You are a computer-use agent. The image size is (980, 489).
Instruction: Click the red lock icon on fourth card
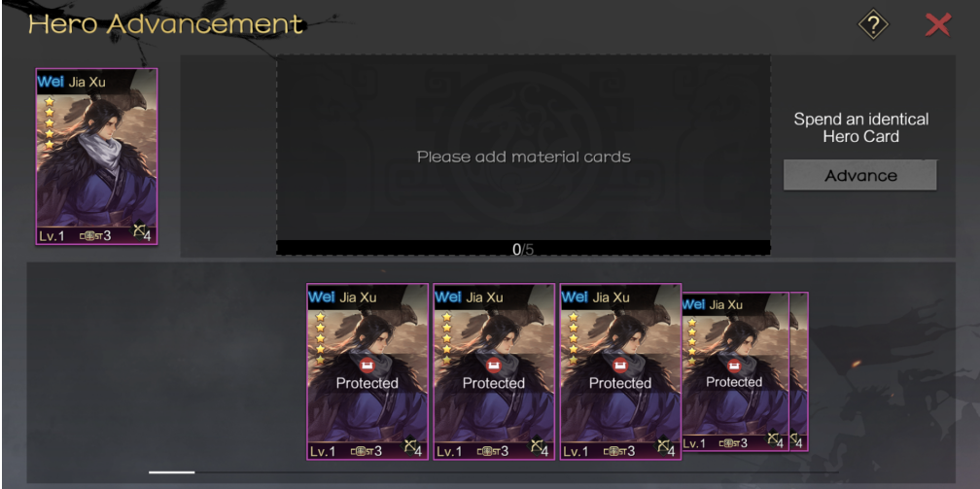(734, 365)
